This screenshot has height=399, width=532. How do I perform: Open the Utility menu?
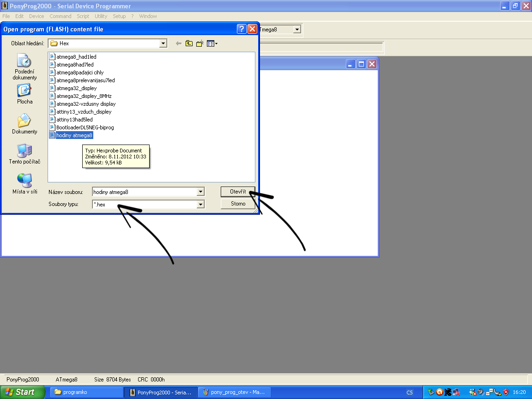[x=101, y=16]
